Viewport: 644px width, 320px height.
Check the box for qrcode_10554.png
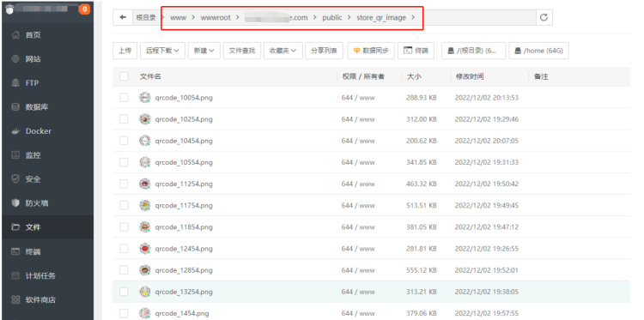[x=124, y=162]
